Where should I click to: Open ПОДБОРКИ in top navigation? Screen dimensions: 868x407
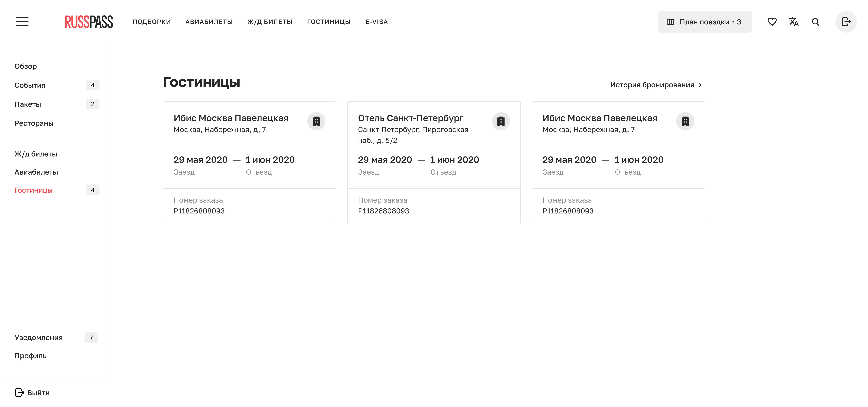[x=152, y=22]
